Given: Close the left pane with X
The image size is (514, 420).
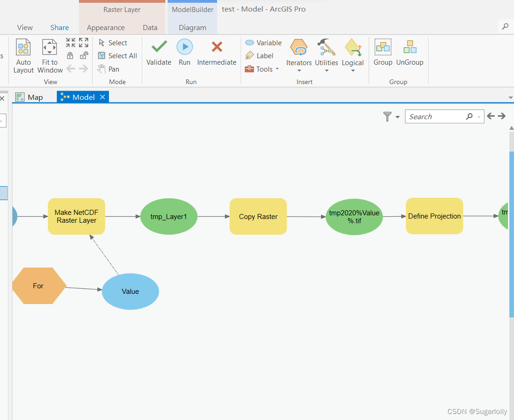Looking at the screenshot, I should tap(2, 98).
